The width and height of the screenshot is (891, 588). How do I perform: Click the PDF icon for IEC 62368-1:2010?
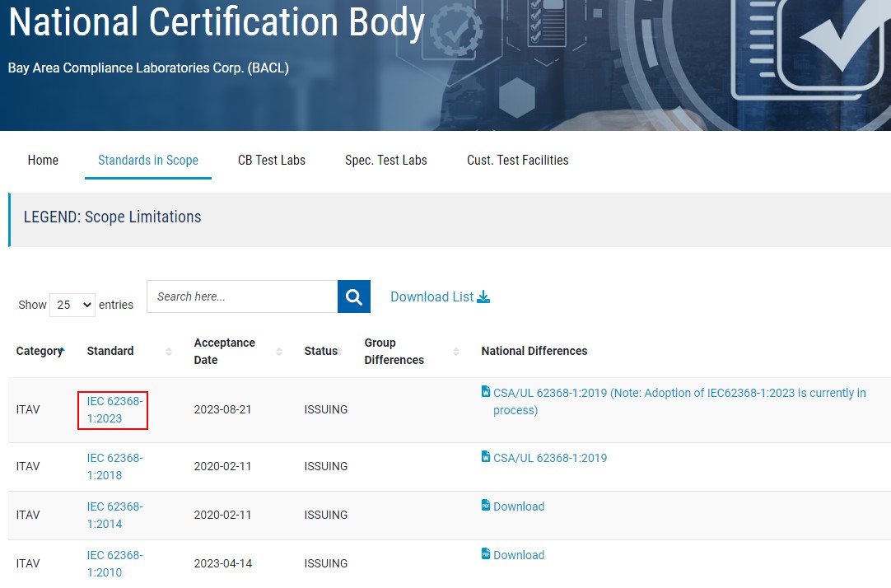[486, 554]
